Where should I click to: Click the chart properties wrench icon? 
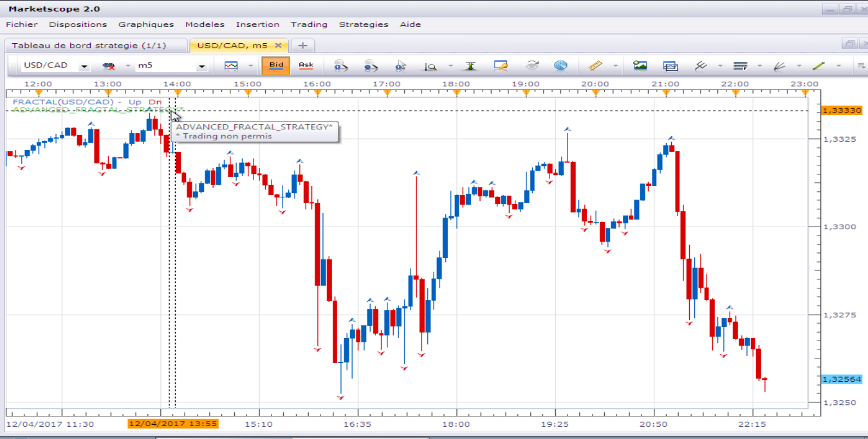click(x=501, y=66)
